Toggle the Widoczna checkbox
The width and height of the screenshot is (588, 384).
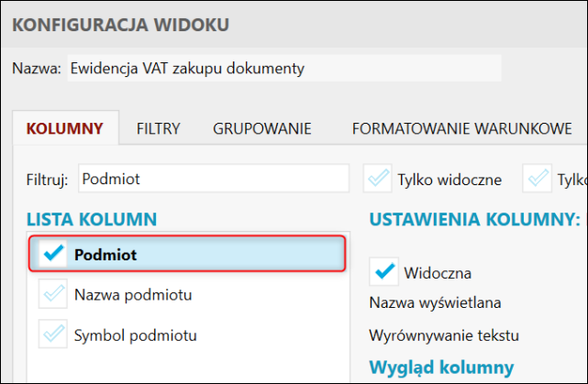(385, 272)
